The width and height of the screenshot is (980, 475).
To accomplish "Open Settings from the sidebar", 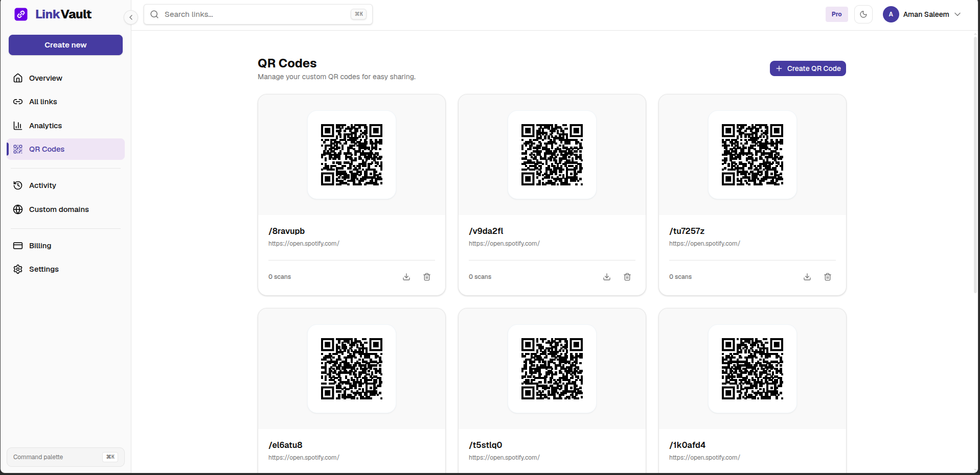I will point(65,269).
